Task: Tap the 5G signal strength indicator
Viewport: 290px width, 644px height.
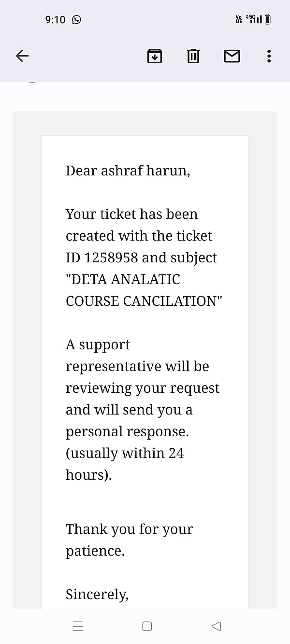Action: pyautogui.click(x=254, y=19)
